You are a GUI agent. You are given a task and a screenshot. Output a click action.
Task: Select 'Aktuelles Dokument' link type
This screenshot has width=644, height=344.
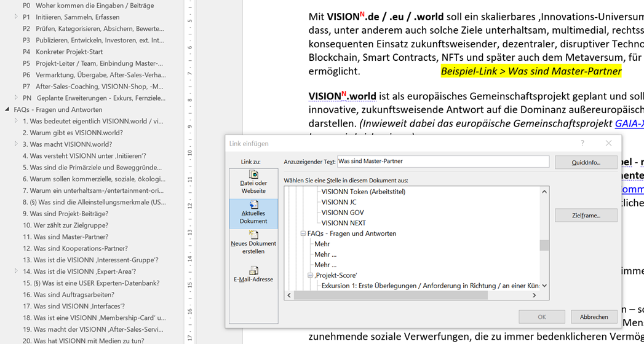[x=253, y=213]
